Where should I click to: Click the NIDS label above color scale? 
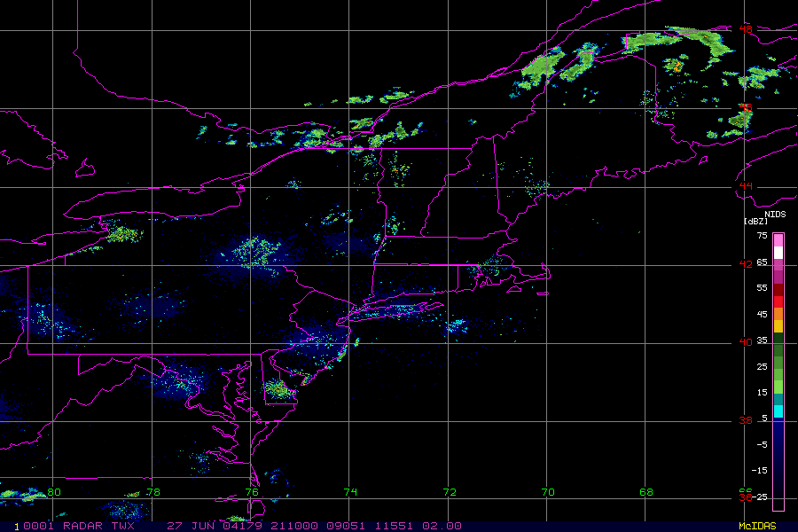[x=775, y=215]
